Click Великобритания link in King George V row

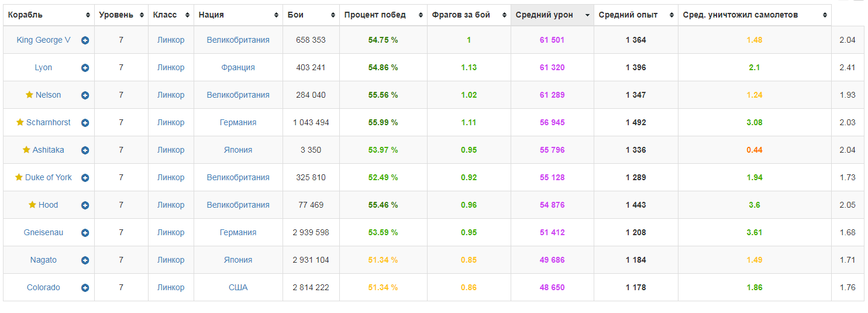(238, 40)
